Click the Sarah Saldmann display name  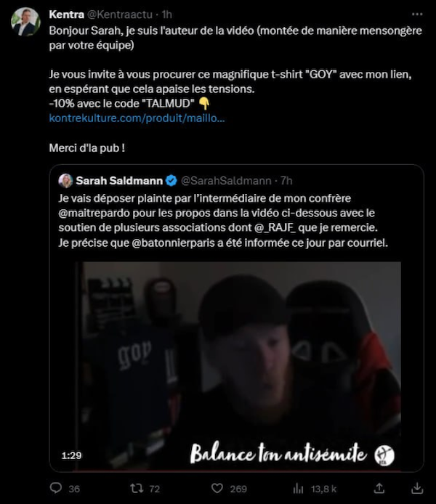(x=119, y=181)
